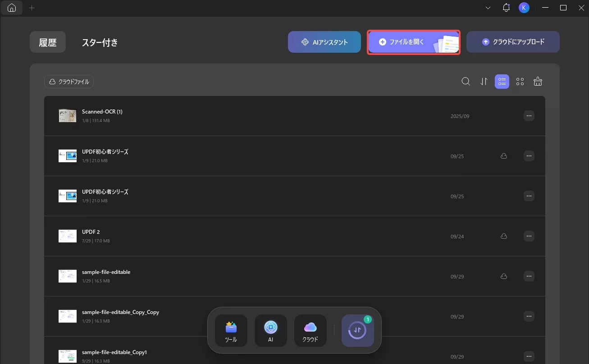The height and width of the screenshot is (364, 589).
Task: Open the sample-file-editable thumbnail
Action: click(x=68, y=276)
